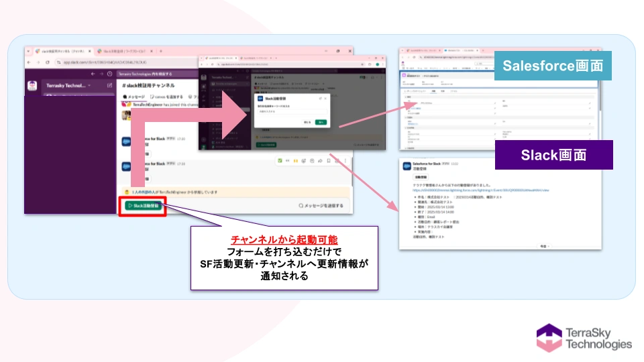The image size is (644, 362).
Task: Click the Salesforce for Slack avatar at 13:32
Action: tap(407, 166)
